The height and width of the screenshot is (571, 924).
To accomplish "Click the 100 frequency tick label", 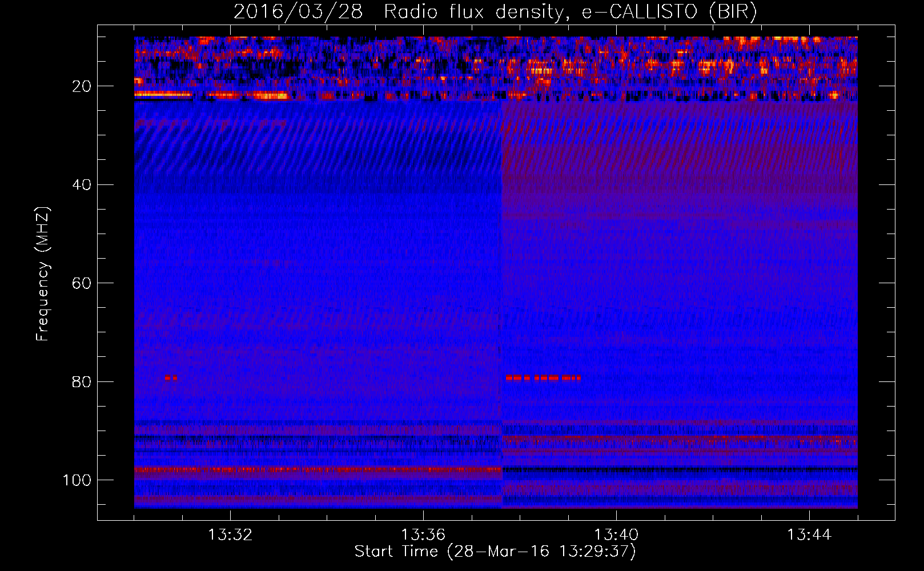I will 77,480.
